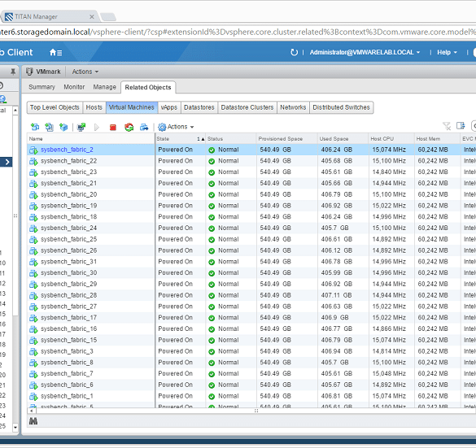
Task: Open the Datastores sub-tab
Action: point(199,107)
